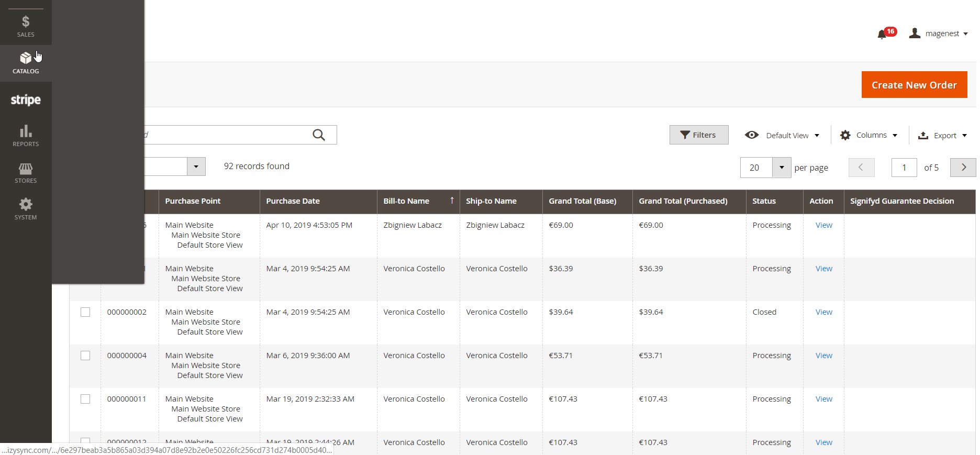Tick the checkbox for order 000000004
Image resolution: width=980 pixels, height=455 pixels.
(x=85, y=356)
